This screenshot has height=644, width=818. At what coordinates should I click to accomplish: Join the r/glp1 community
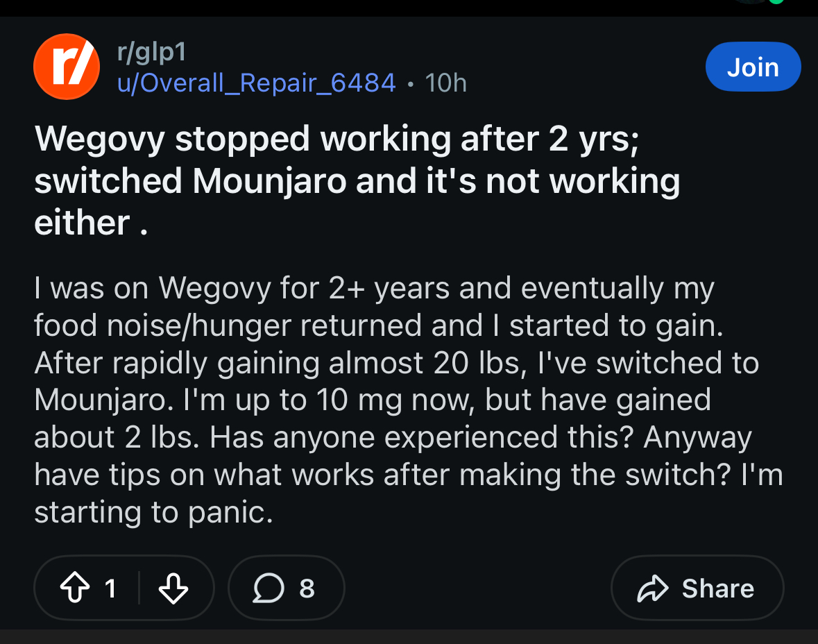(753, 67)
